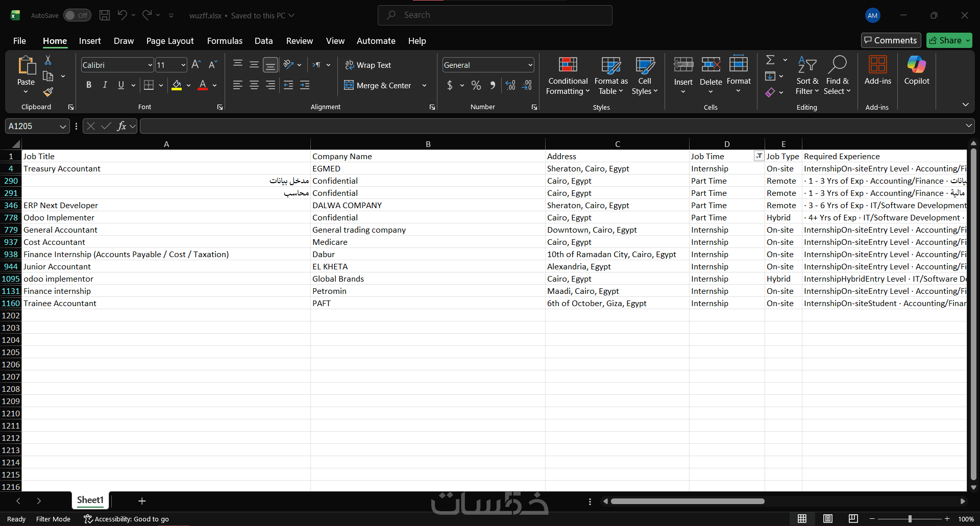Apply the yellow Fill Color swatch
Screen dimensions: 980x526
tap(177, 85)
